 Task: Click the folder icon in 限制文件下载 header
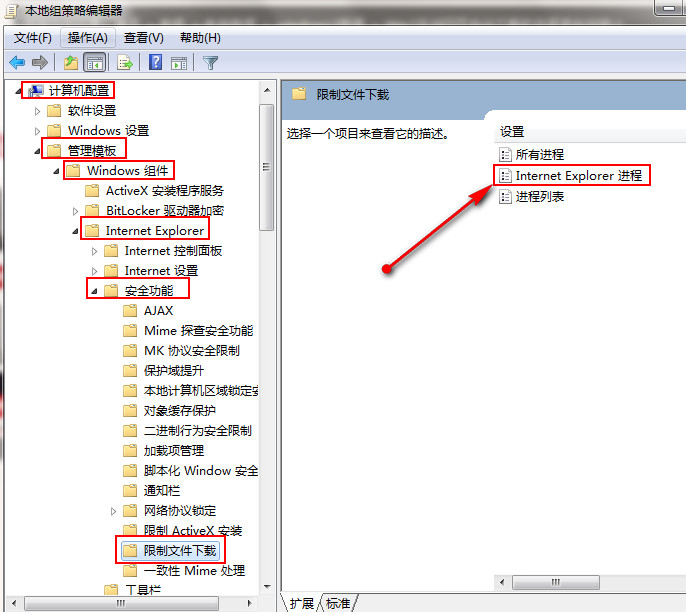click(x=299, y=94)
